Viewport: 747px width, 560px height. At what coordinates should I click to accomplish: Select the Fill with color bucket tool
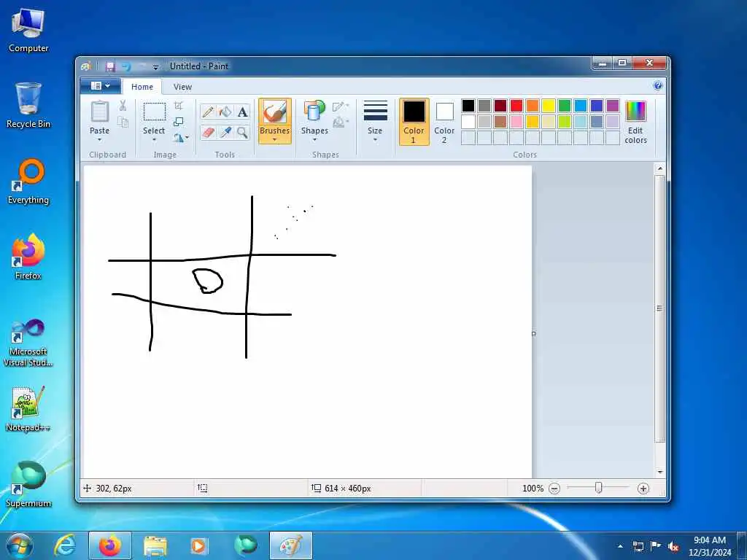(225, 112)
